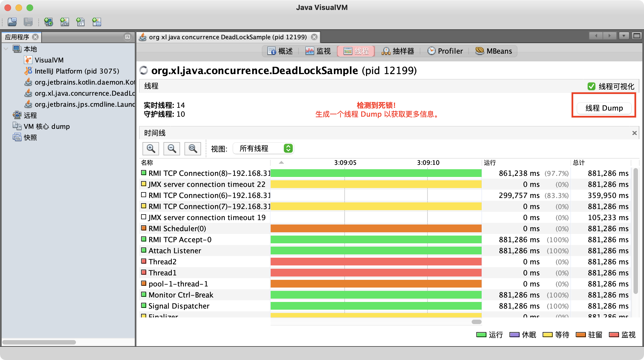The height and width of the screenshot is (360, 644).
Task: Select the Thread2 row
Action: pyautogui.click(x=385, y=262)
